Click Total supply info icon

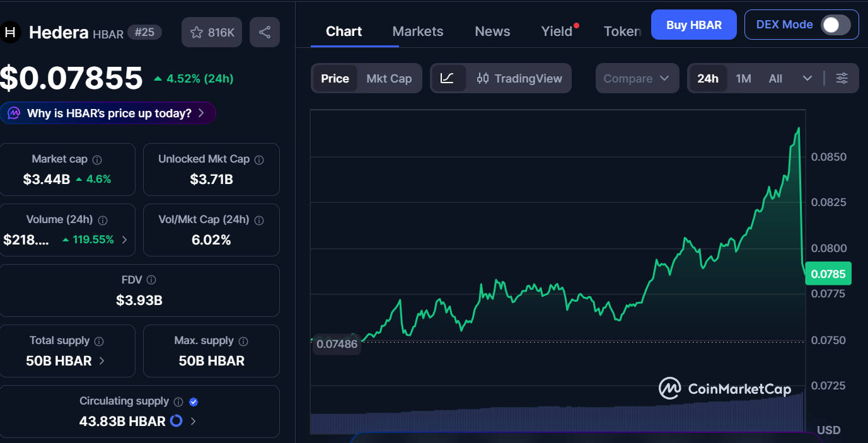point(99,341)
